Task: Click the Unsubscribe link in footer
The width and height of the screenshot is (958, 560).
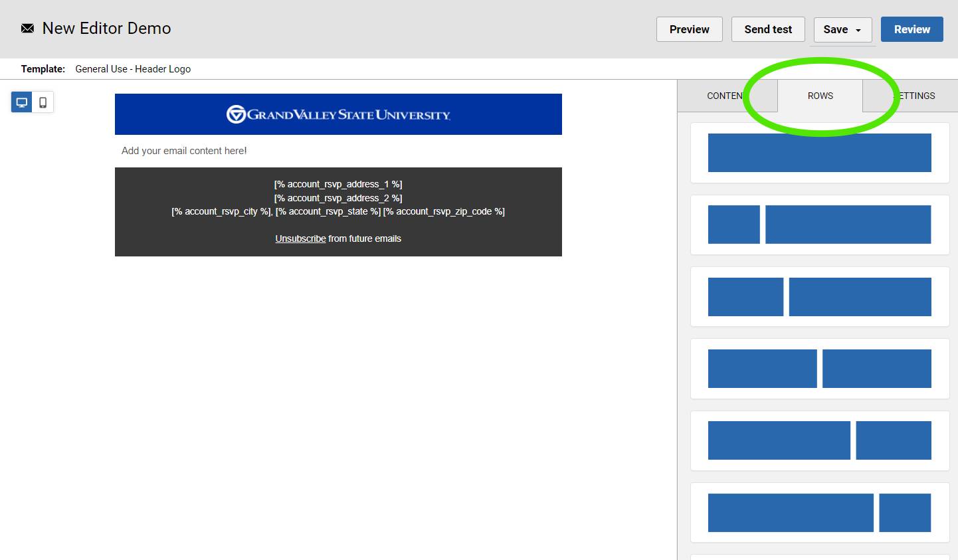Action: (x=300, y=238)
